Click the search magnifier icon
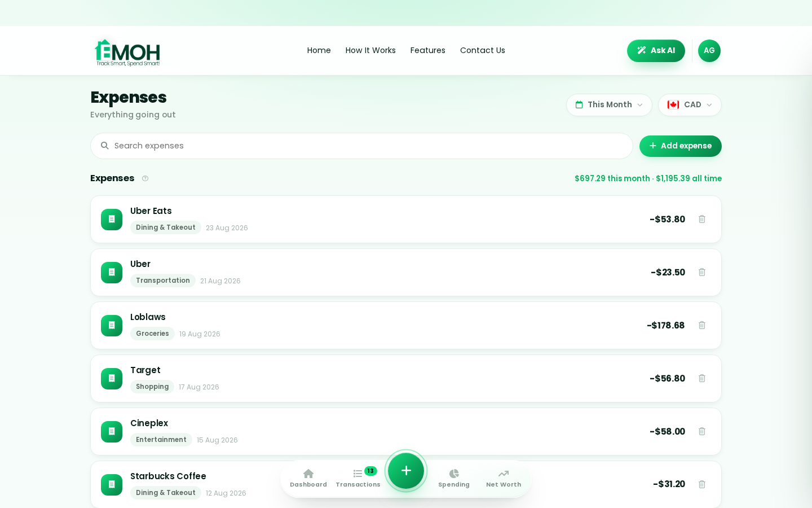This screenshot has height=508, width=812. [x=105, y=146]
